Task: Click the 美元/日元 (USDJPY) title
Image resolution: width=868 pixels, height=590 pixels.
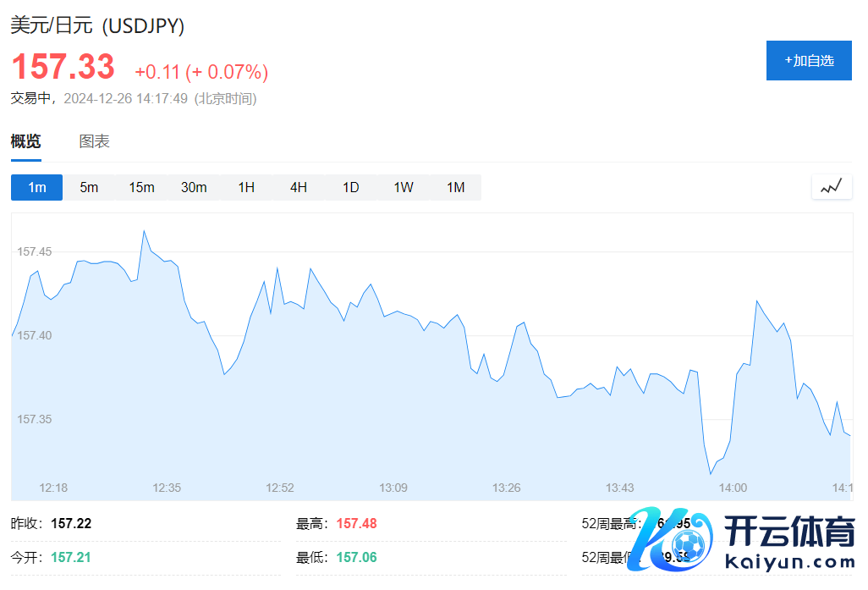Action: tap(97, 25)
